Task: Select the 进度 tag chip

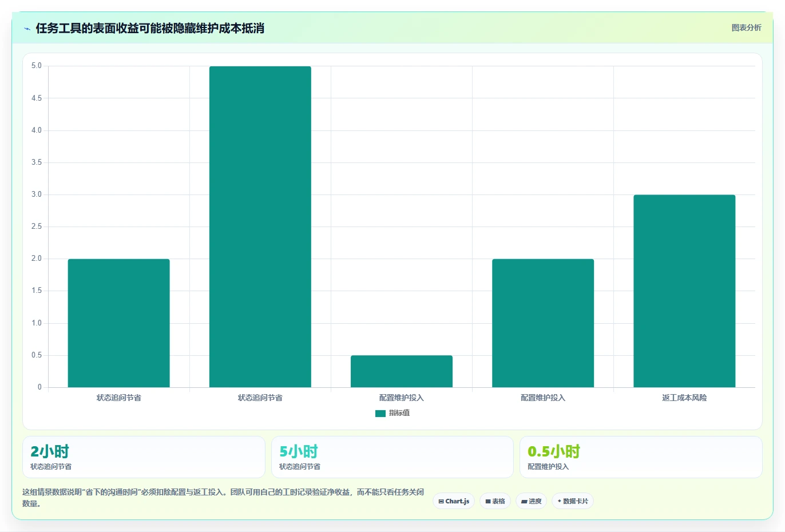Action: (531, 501)
